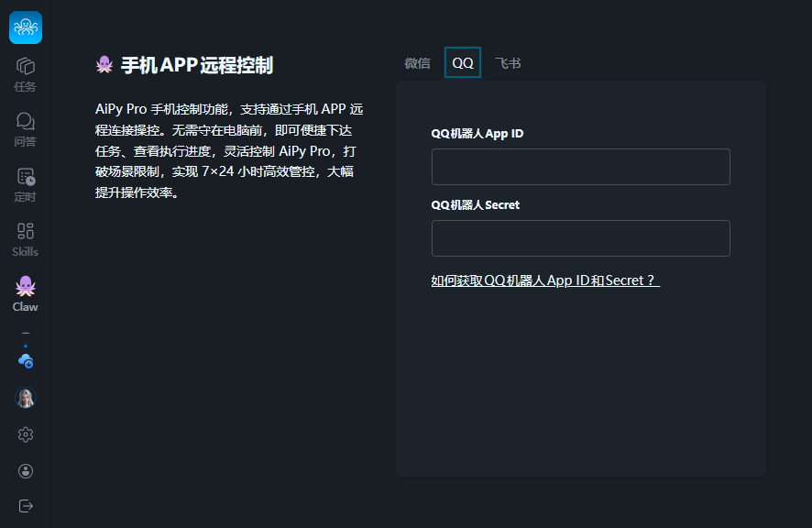Select the QQ tab
Image resolution: width=812 pixels, height=528 pixels.
(x=463, y=62)
